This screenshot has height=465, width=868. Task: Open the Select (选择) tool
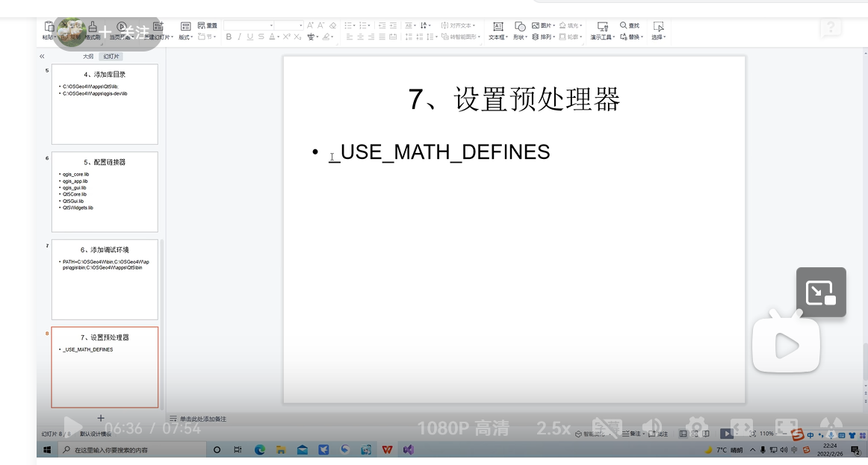658,31
